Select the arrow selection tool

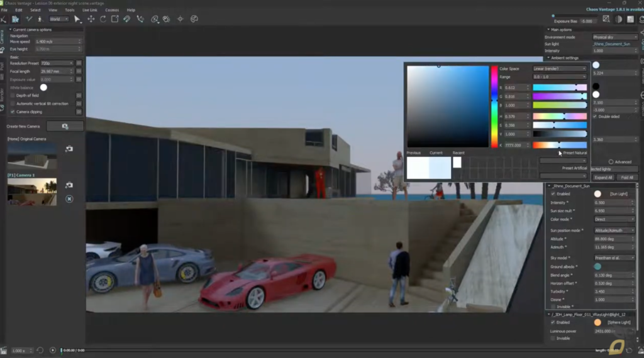pos(77,19)
